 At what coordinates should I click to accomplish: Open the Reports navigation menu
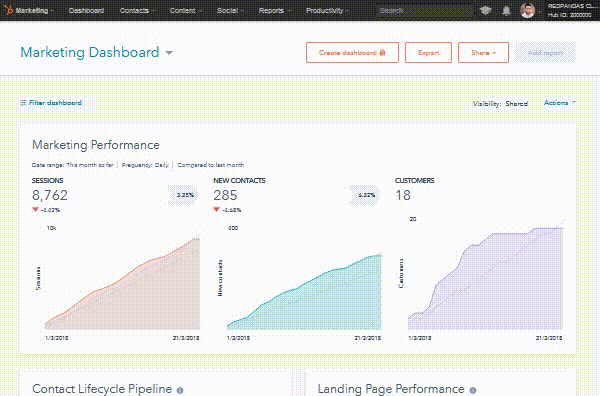[x=274, y=10]
